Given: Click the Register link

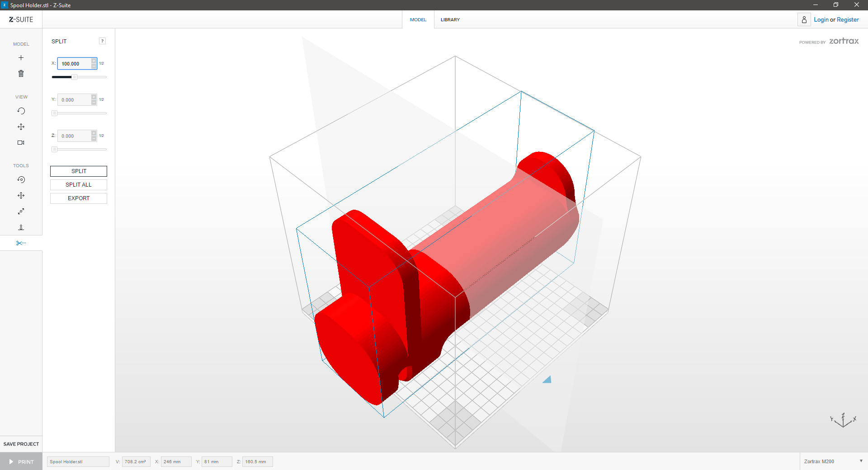Looking at the screenshot, I should coord(847,20).
